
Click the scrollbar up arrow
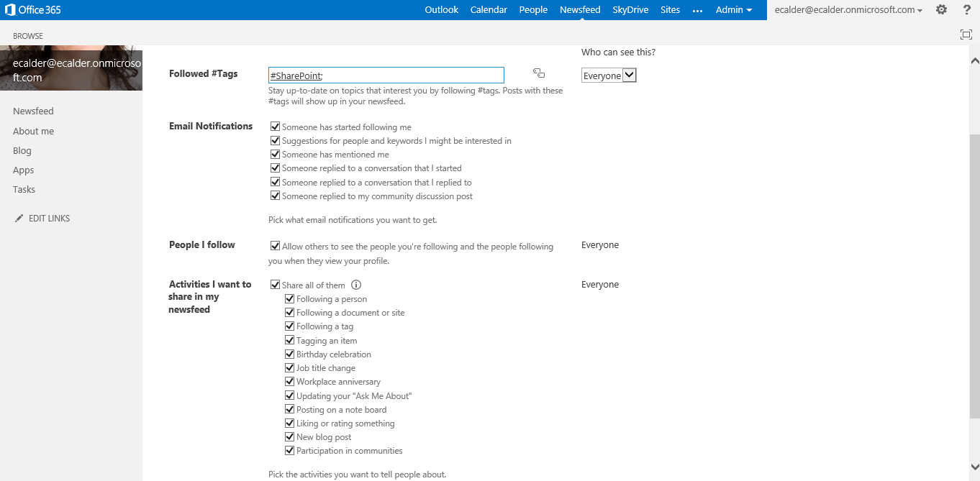[x=974, y=60]
